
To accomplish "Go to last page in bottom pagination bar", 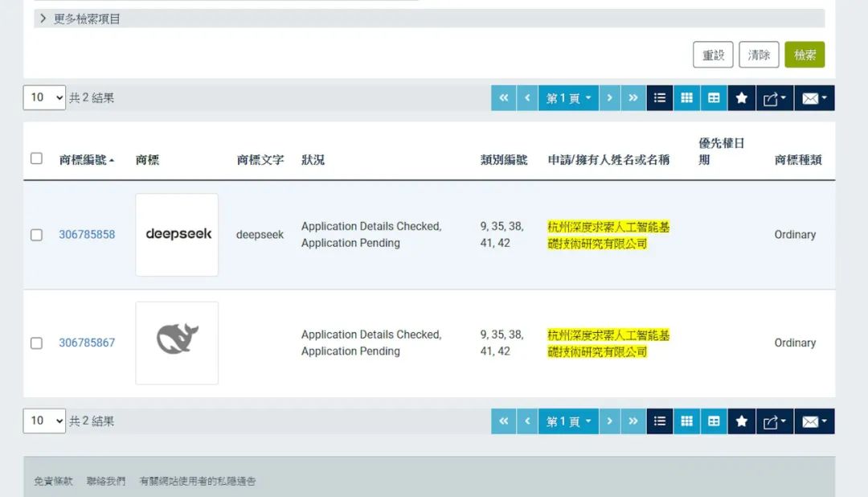I will tap(633, 421).
